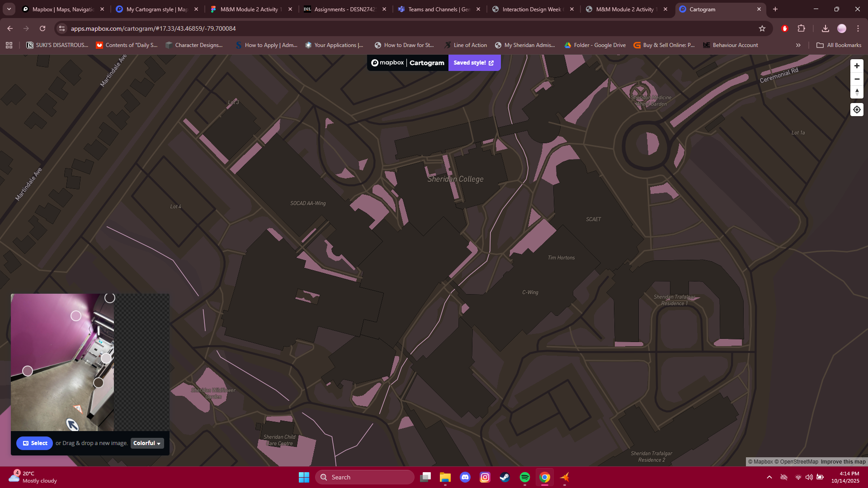
Task: Click the Saved style! button
Action: (x=474, y=63)
